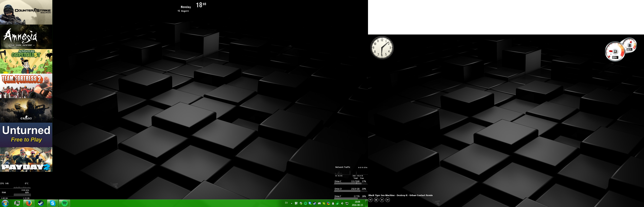The height and width of the screenshot is (207, 644).
Task: Open Firefox from the taskbar
Action: [x=29, y=203]
